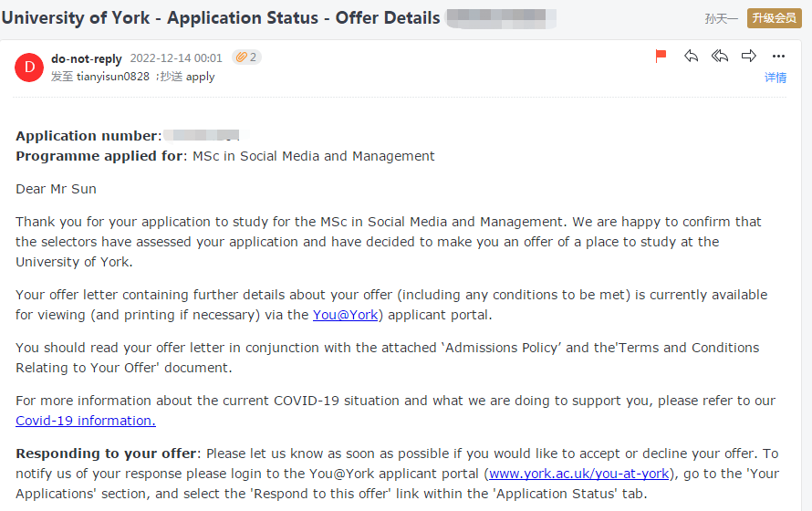
Task: Click the red flag icon
Action: (661, 57)
